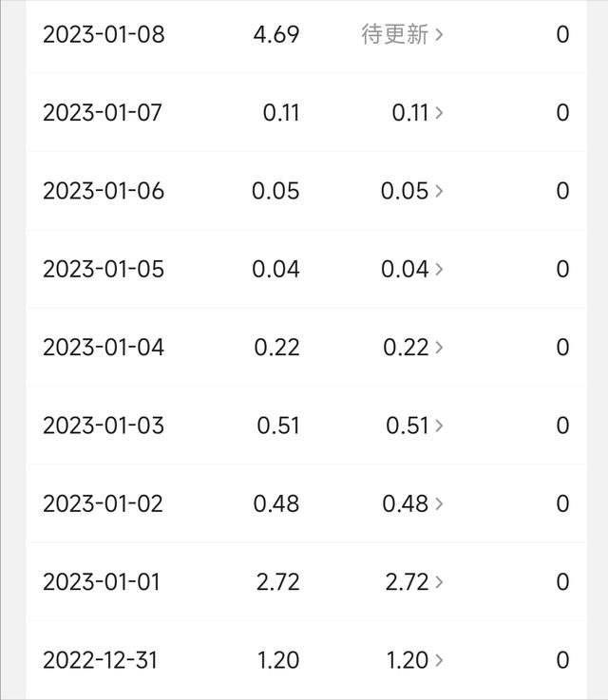Open the 2023-01-07 chevron arrow

439,113
